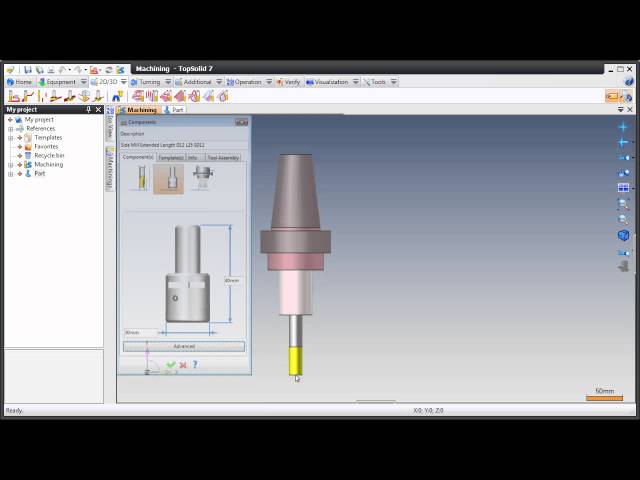
Task: Pin the My project panel
Action: click(88, 109)
